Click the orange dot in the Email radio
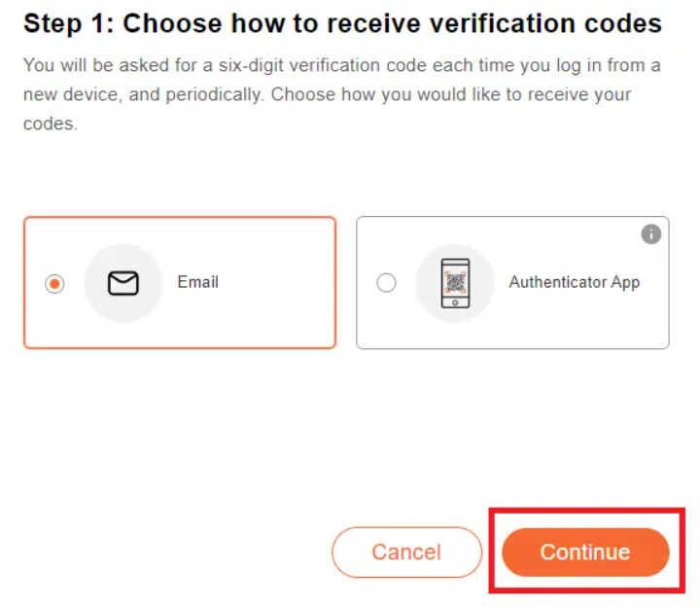Screen dimensions: 700x608 coord(55,283)
